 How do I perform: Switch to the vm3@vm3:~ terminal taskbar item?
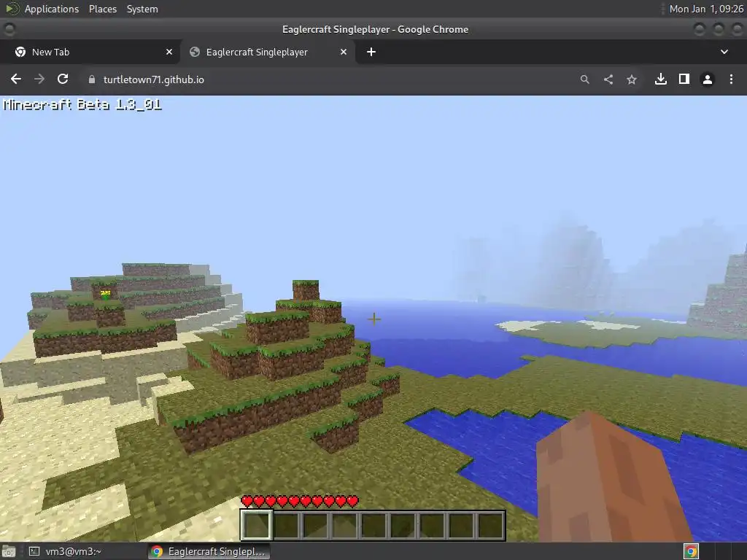coord(65,551)
